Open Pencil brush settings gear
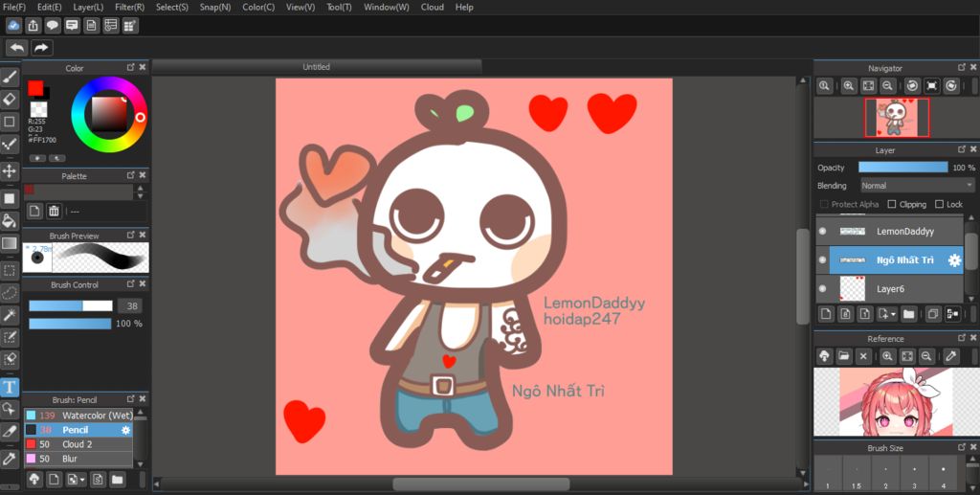This screenshot has height=495, width=980. [125, 430]
